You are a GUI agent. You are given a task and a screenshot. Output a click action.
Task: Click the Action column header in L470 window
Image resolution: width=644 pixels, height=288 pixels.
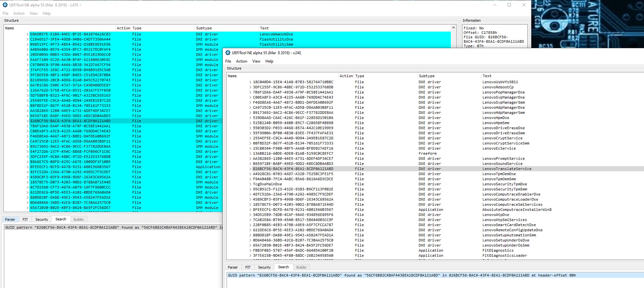pos(123,28)
